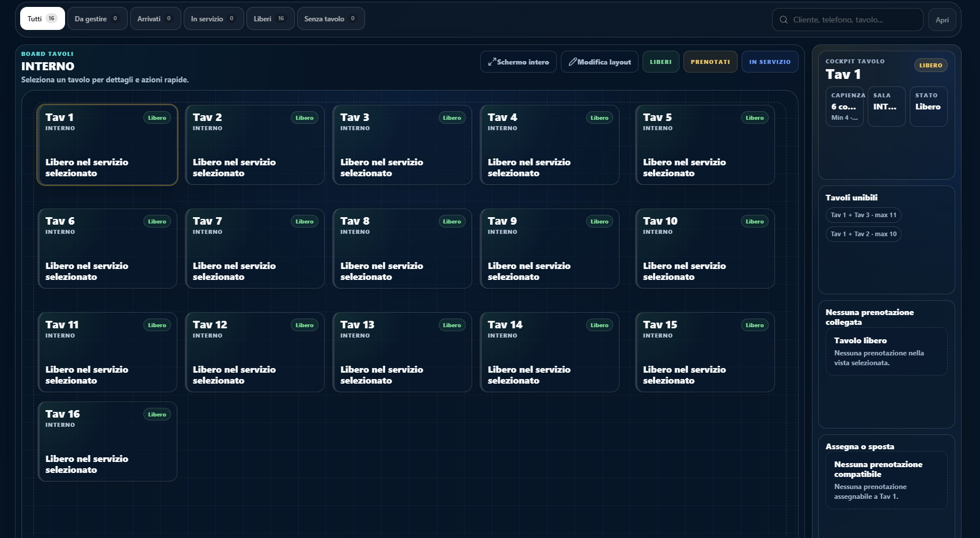The height and width of the screenshot is (538, 980).
Task: Click the LIBERO status badge in cockpit
Action: tap(930, 65)
